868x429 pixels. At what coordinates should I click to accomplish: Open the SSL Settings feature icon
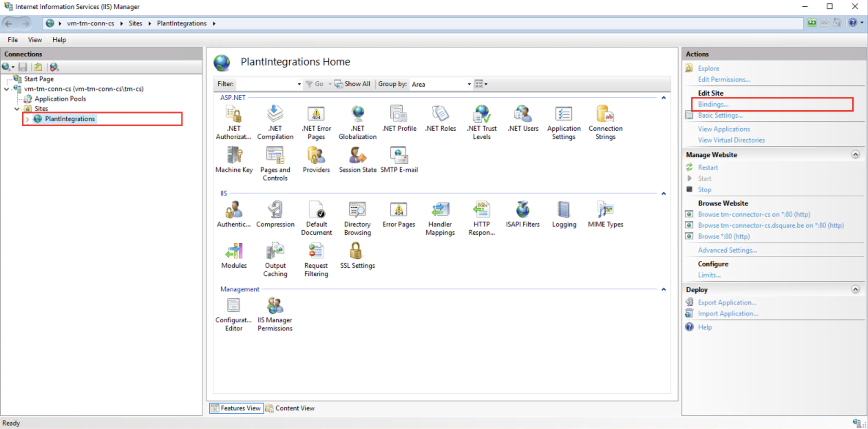pos(357,251)
